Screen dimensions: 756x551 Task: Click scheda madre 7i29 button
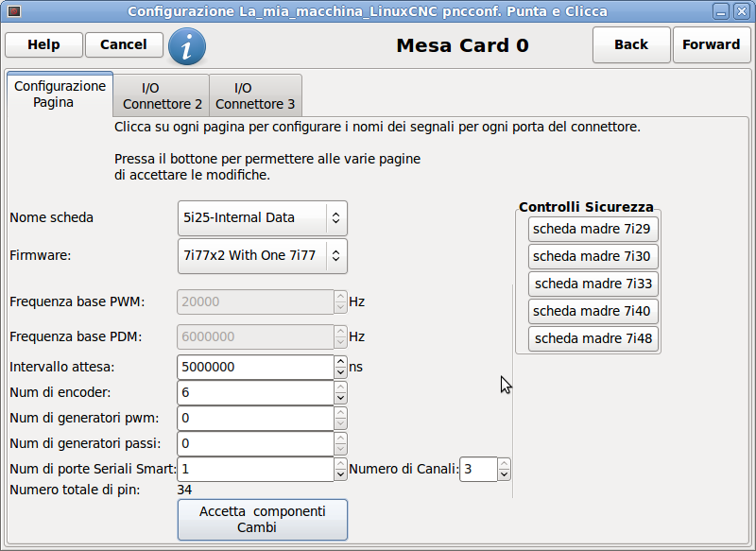593,229
